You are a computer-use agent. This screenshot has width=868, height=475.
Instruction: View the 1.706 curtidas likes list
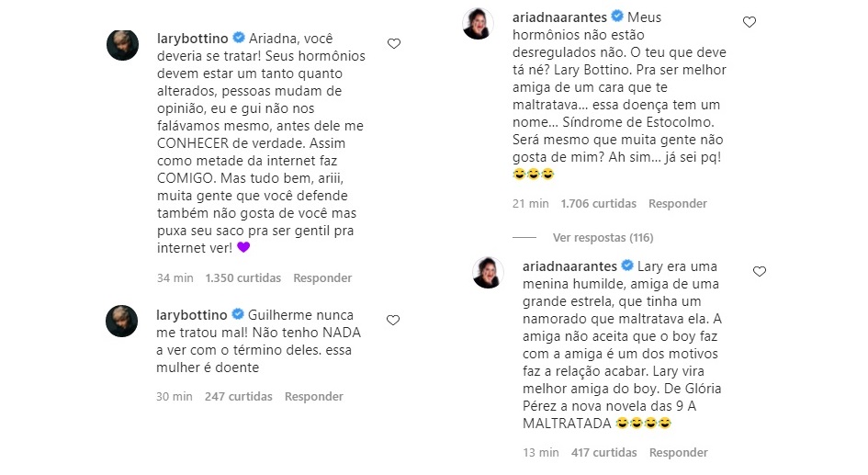598,204
